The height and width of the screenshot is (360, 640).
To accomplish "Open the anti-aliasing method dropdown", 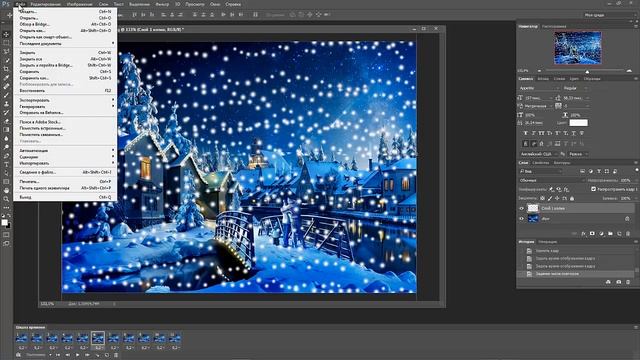I will [x=579, y=154].
